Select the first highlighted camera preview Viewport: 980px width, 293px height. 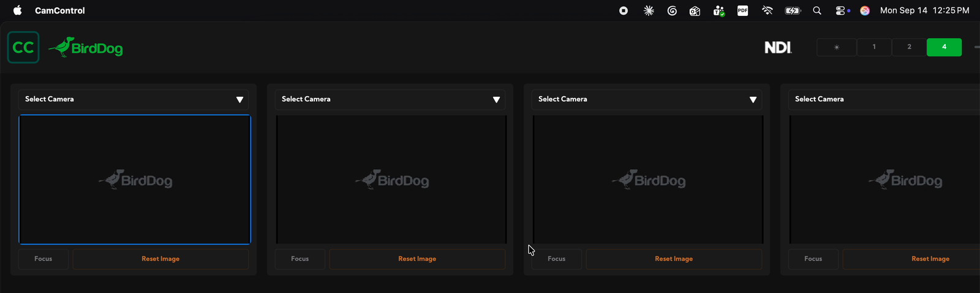click(135, 180)
